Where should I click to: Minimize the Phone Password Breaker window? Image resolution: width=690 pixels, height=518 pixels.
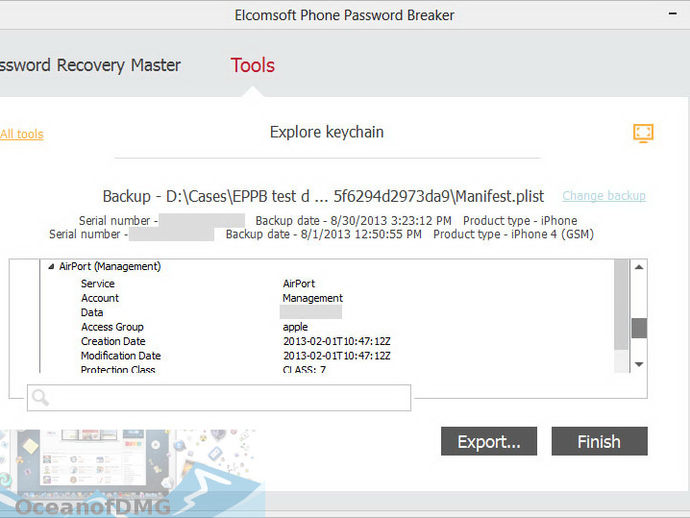pyautogui.click(x=672, y=14)
